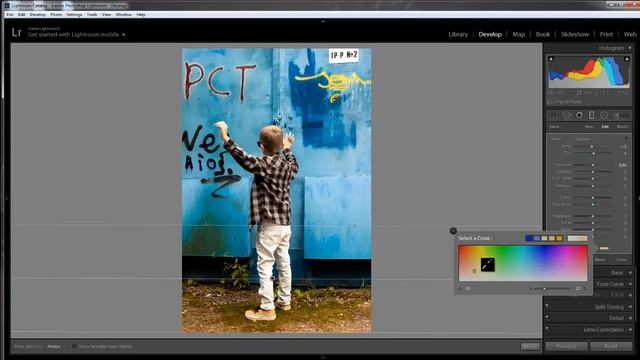Collapse the Histogram panel
Image resolution: width=640 pixels, height=360 pixels.
[629, 48]
